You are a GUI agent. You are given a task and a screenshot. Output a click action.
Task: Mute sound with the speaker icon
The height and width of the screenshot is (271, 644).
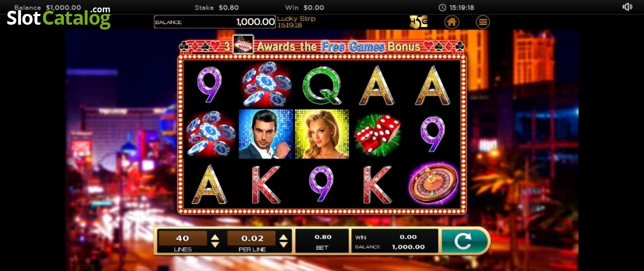click(627, 7)
